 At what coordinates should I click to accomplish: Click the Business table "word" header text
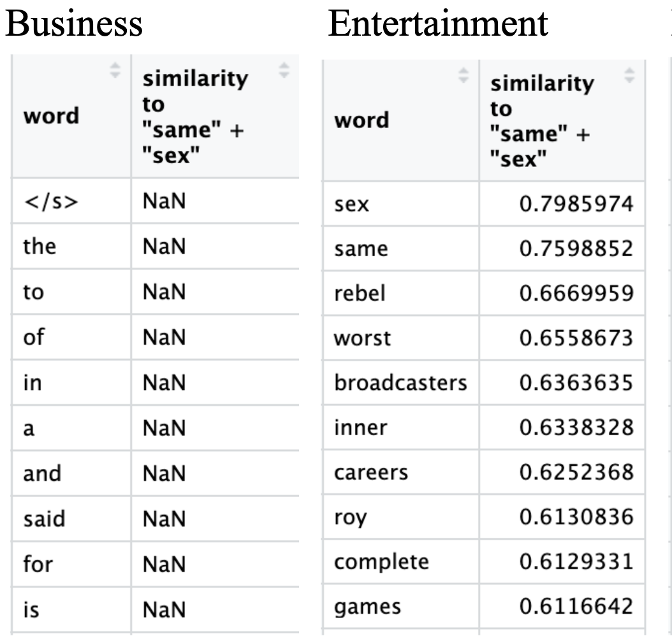pos(51,116)
